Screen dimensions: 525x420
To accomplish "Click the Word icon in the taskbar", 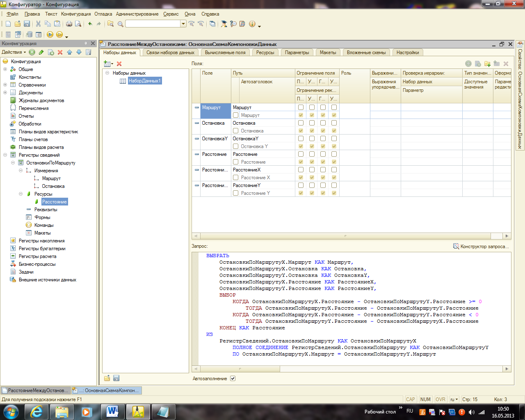I will point(112,411).
